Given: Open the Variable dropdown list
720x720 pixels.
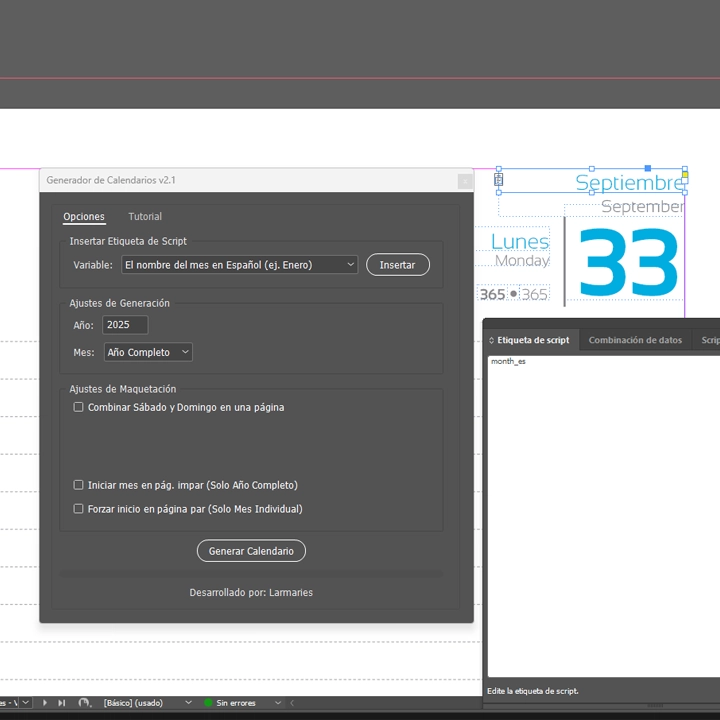Looking at the screenshot, I should coord(239,265).
